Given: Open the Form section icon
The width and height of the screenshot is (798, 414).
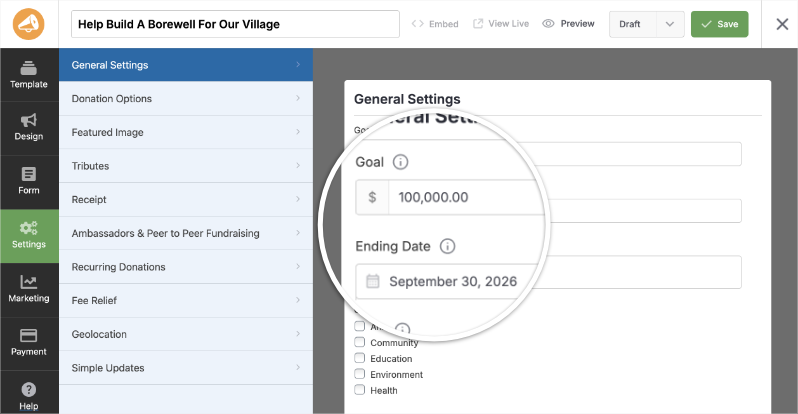Looking at the screenshot, I should click(28, 174).
